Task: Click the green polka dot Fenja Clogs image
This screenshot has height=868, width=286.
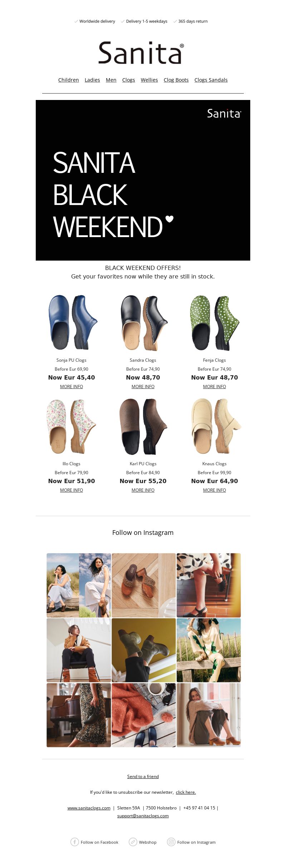Action: pos(214,323)
